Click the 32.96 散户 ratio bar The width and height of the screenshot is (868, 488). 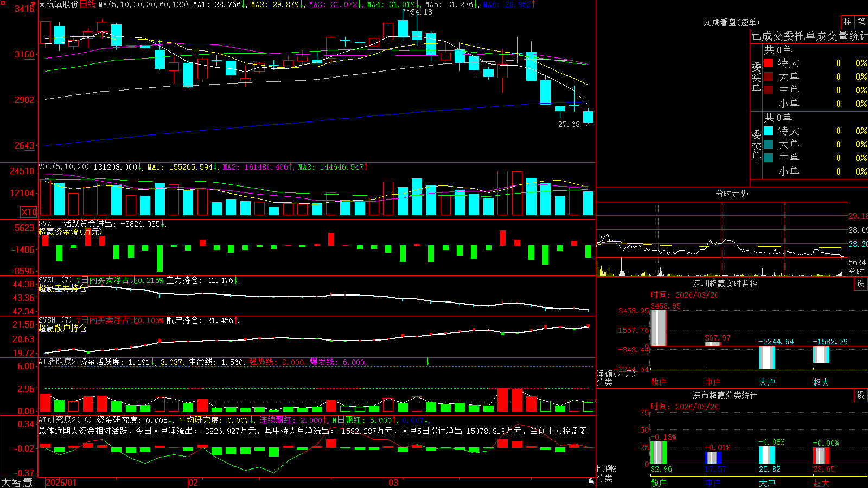point(658,453)
